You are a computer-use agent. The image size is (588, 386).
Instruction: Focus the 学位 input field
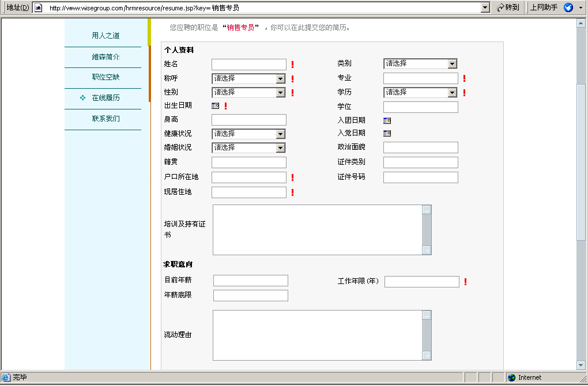point(421,107)
